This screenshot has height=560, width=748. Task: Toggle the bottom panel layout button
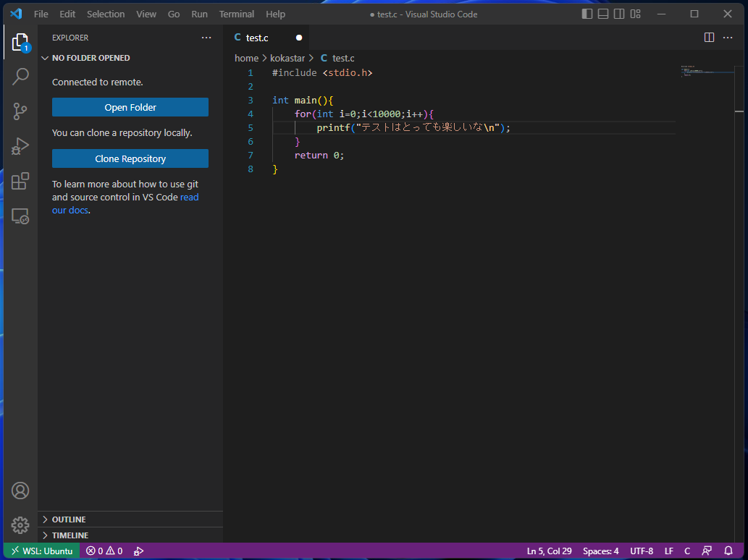[x=602, y=14]
